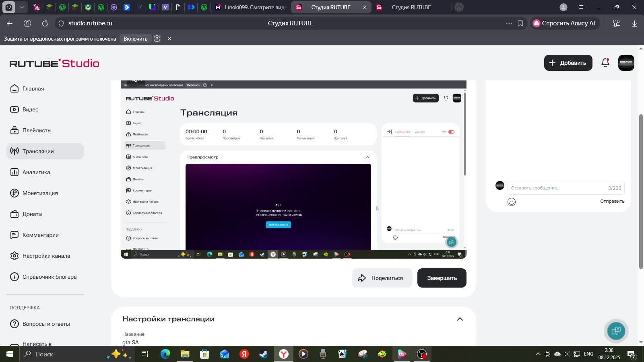Image resolution: width=644 pixels, height=362 pixels.
Task: Click the page vertical scrollbar
Action: pos(641,191)
